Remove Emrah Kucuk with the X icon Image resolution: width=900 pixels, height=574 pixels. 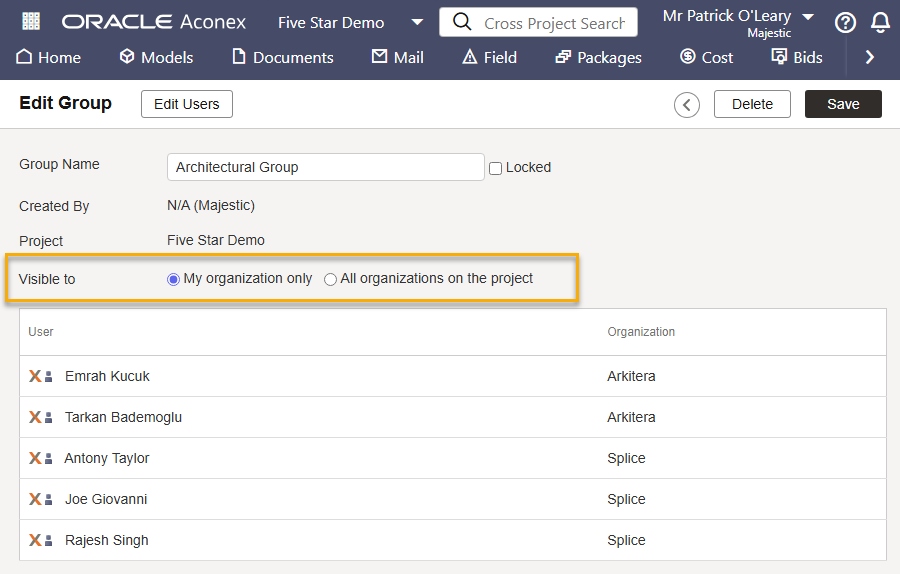[x=34, y=377]
